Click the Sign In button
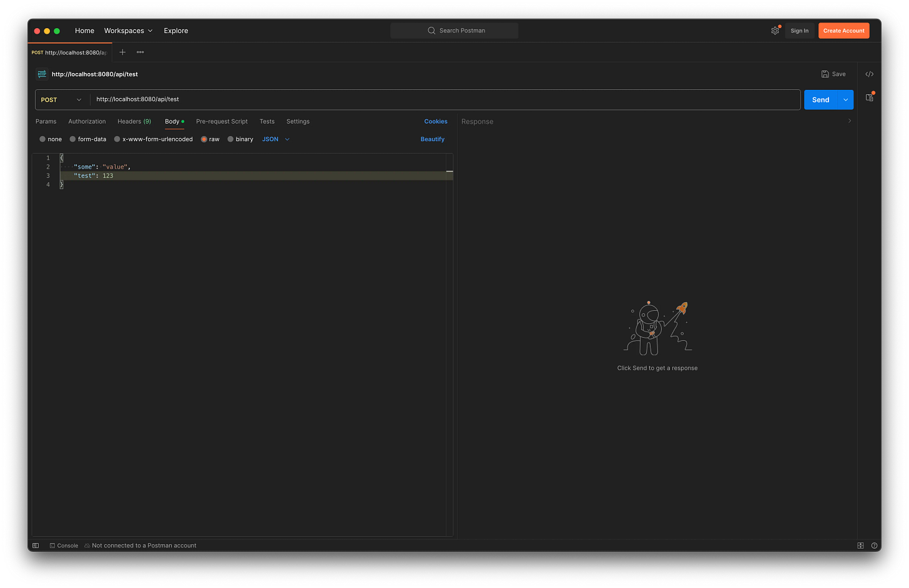The image size is (909, 588). click(799, 31)
